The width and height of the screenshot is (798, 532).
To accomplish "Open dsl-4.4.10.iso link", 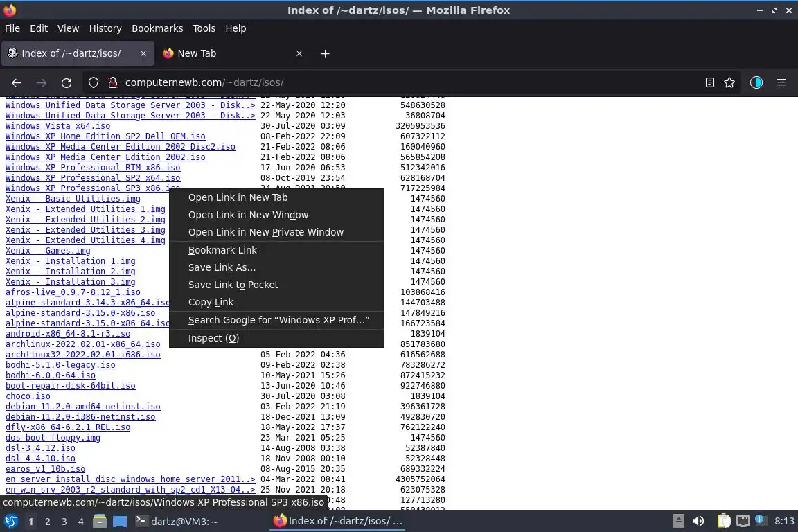I will (40, 458).
